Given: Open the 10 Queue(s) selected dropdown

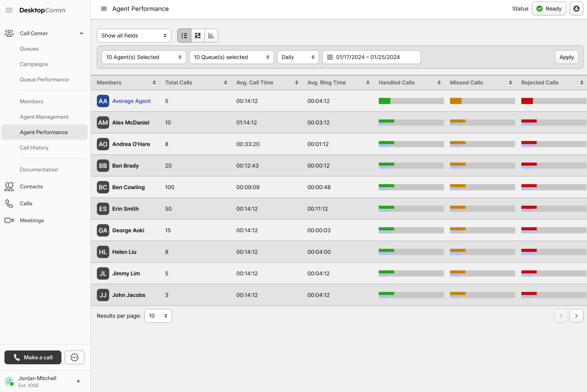Looking at the screenshot, I should pyautogui.click(x=231, y=57).
